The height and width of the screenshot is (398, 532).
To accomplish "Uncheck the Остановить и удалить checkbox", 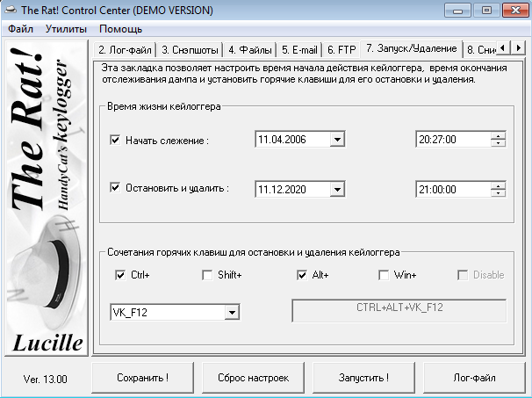I will point(116,188).
